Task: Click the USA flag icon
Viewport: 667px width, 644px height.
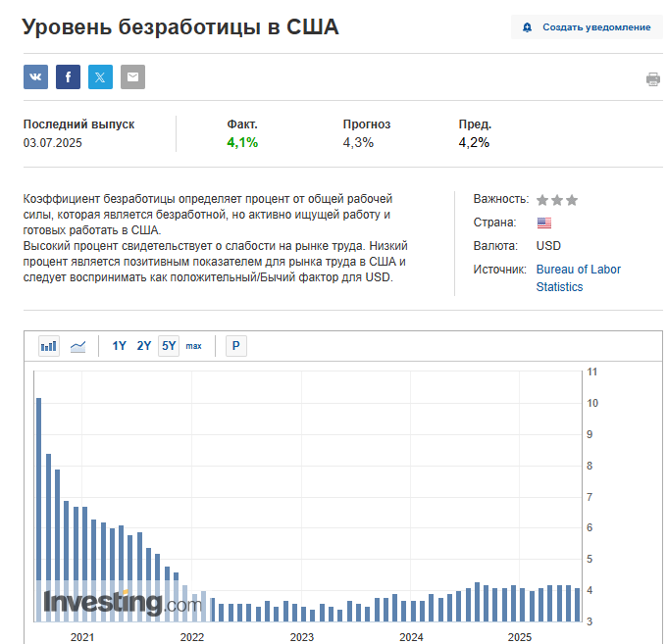Action: (544, 223)
